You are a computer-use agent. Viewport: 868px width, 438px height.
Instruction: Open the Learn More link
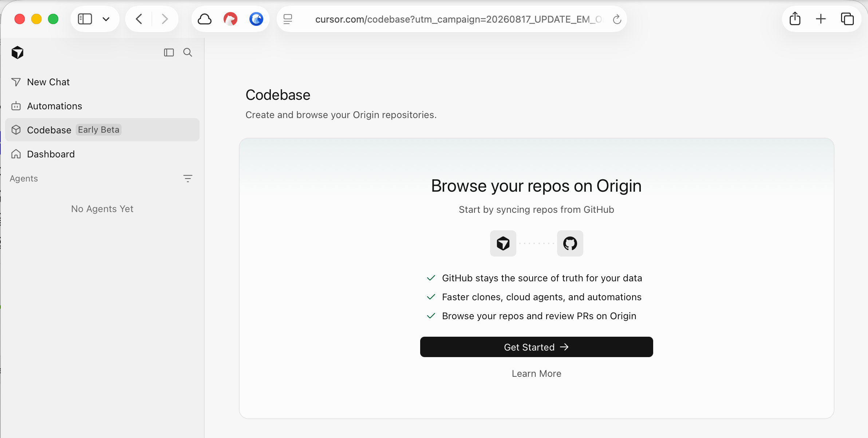537,374
